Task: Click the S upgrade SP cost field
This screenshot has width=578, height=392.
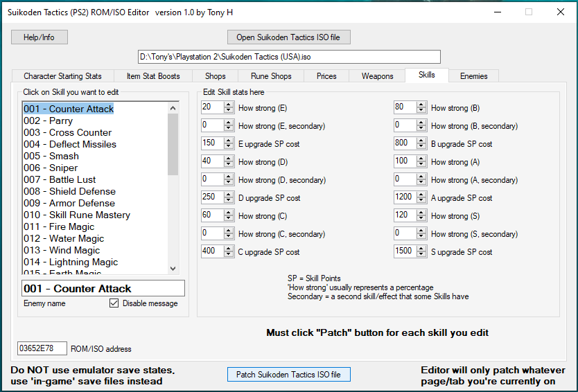Action: click(405, 251)
